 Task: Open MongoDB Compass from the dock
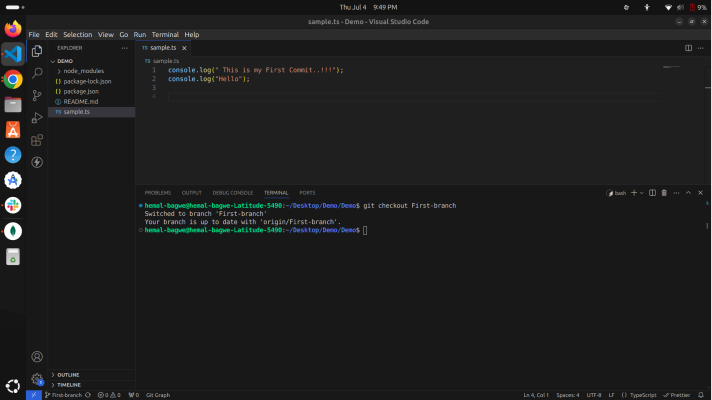tap(13, 231)
